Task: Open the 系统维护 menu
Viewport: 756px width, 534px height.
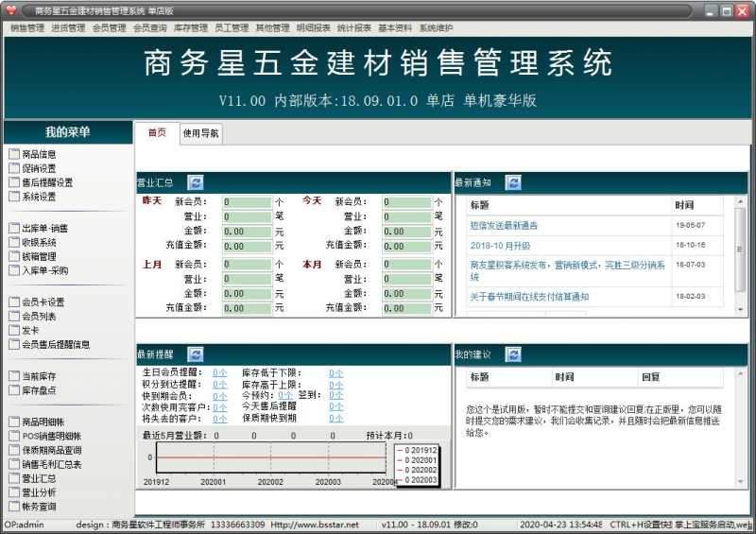Action: point(437,28)
